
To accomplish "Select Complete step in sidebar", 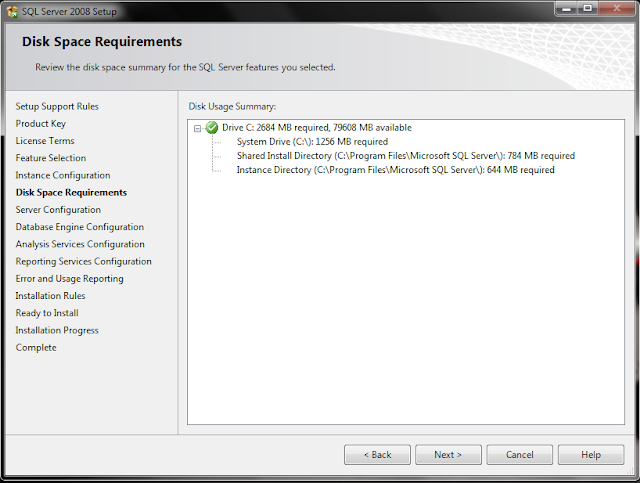I will pos(36,347).
